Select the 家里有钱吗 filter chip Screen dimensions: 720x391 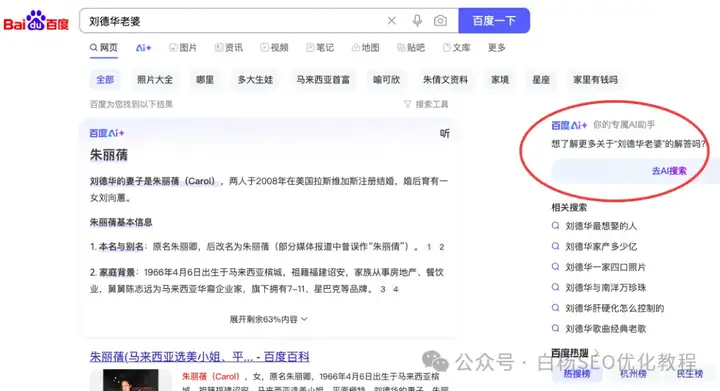pyautogui.click(x=596, y=80)
